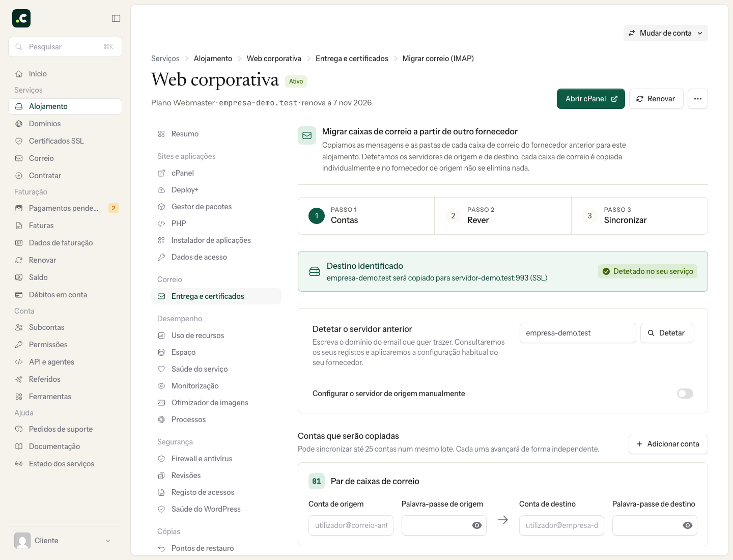This screenshot has height=560, width=733.
Task: Click the Saldo wallet icon
Action: click(19, 277)
